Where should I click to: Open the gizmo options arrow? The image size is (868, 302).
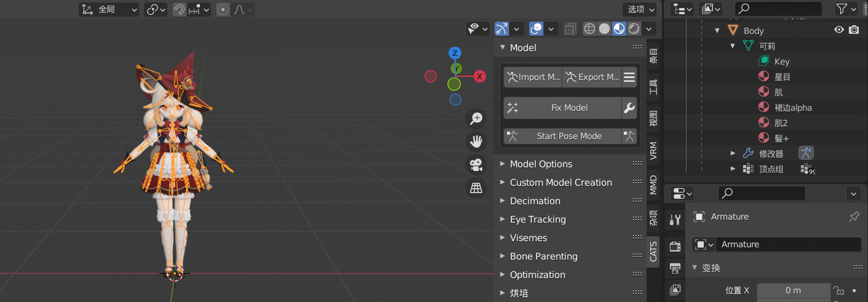[517, 28]
